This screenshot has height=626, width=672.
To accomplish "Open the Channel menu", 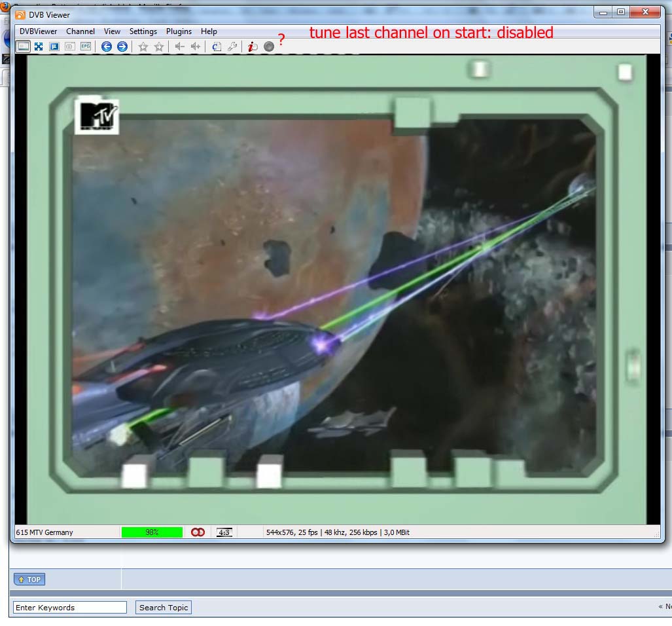I will (x=80, y=31).
